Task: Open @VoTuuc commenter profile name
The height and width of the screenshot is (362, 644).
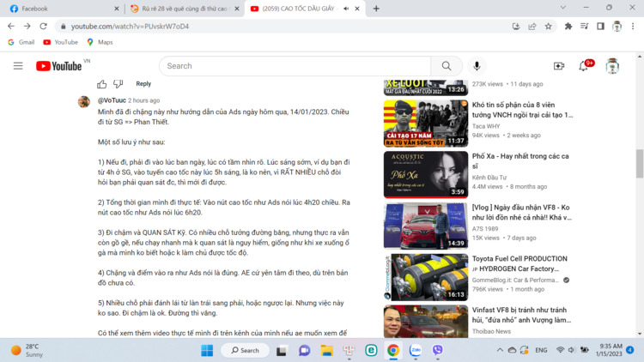Action: [112, 100]
